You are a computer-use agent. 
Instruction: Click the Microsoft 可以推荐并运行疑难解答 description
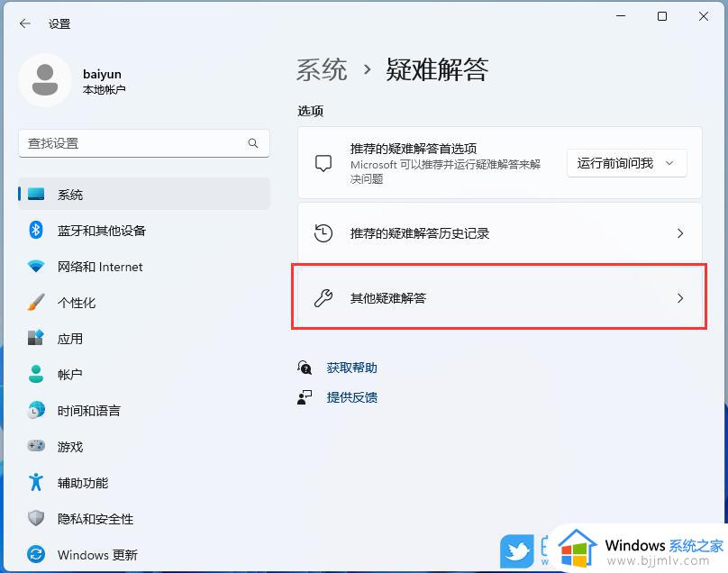tap(445, 172)
